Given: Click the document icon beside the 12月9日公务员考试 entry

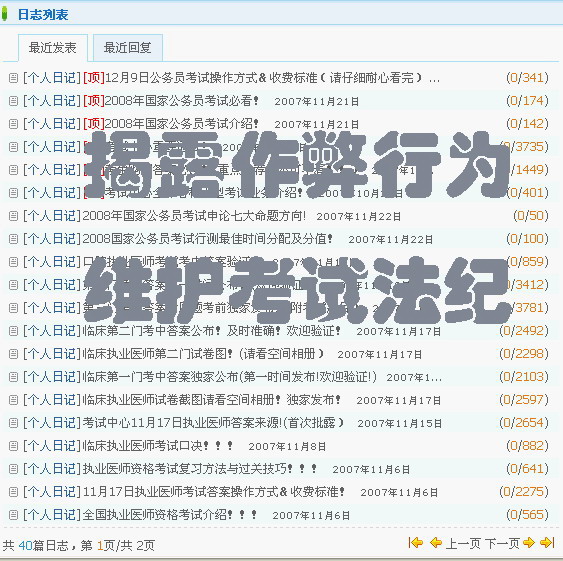Looking at the screenshot, I should (13, 78).
